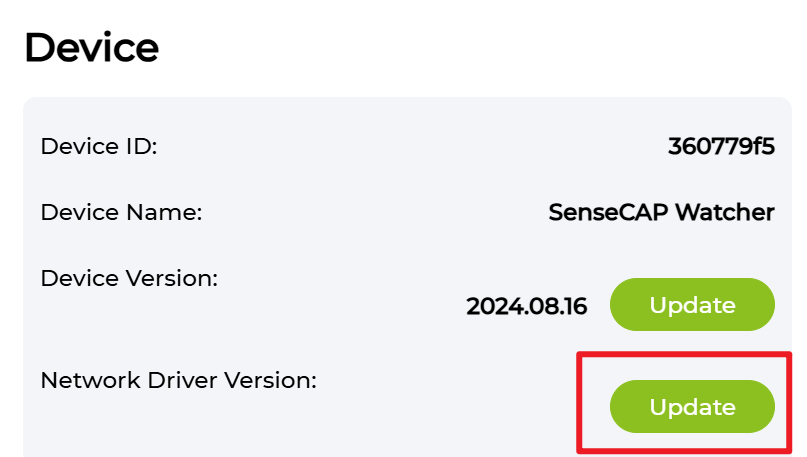Start the network driver update
The image size is (807, 457).
[692, 407]
